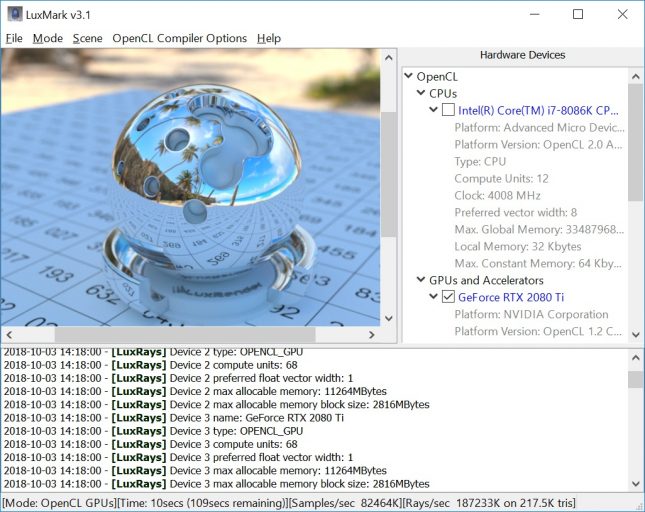
Task: Click the Hardware Devices panel header
Action: click(x=522, y=55)
